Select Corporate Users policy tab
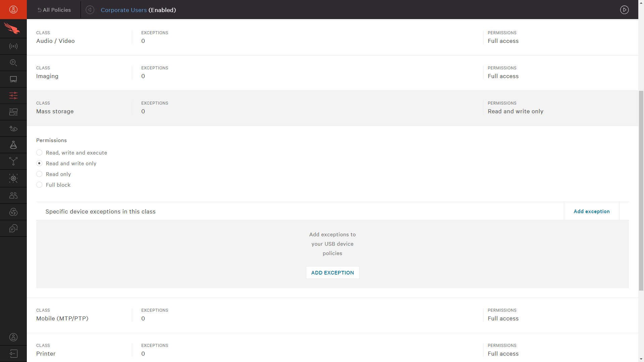Viewport: 644px width, 362px height. click(123, 10)
